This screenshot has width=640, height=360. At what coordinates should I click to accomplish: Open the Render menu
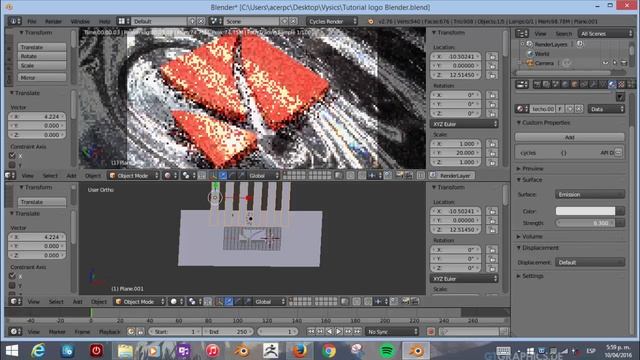click(x=53, y=21)
